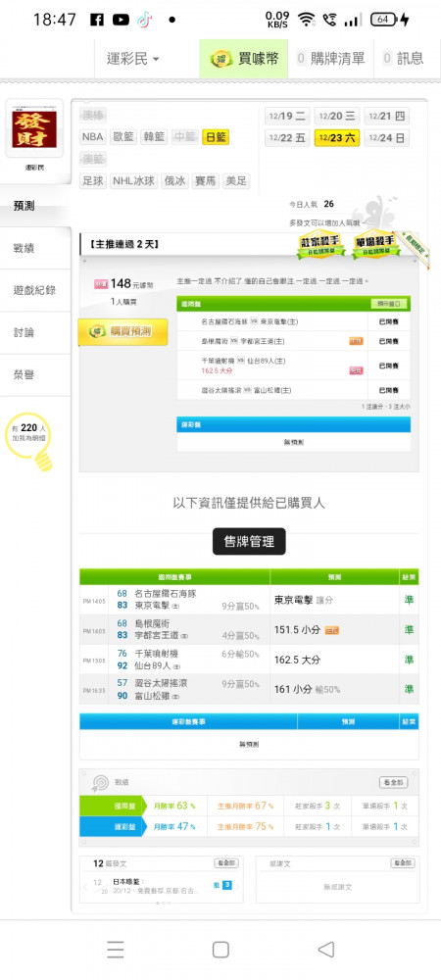Tap the orange tag on 島根魔術 row
Viewport: 441px width, 980px height.
356,341
